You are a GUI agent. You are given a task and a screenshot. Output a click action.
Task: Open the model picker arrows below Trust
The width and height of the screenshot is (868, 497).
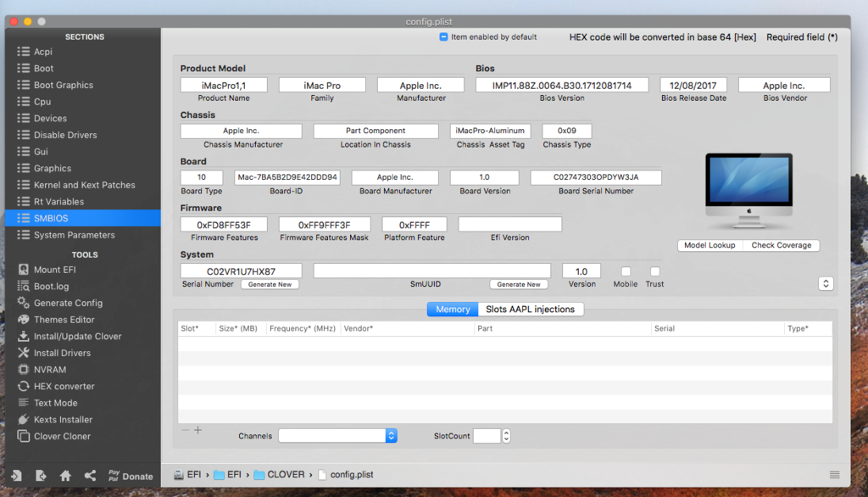point(826,283)
